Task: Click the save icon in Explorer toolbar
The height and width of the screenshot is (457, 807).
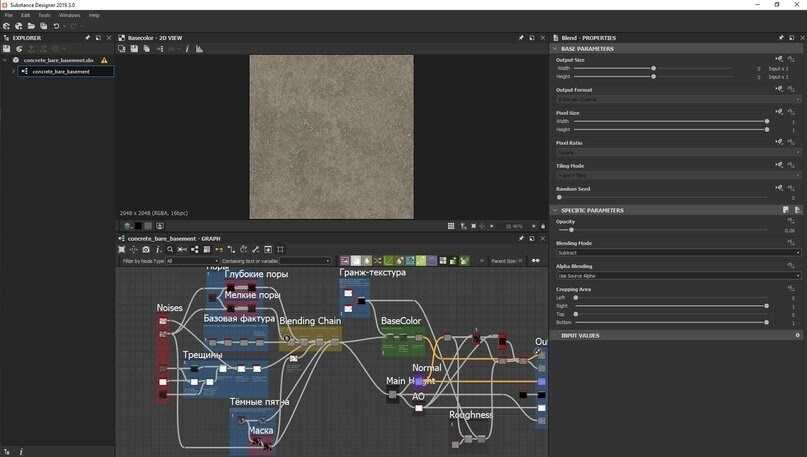Action: (7, 48)
